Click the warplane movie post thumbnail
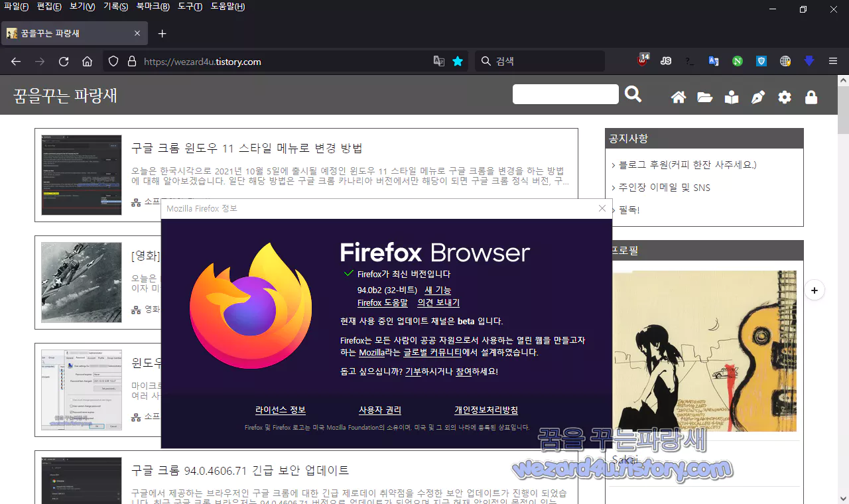Image resolution: width=849 pixels, height=504 pixels. (x=82, y=283)
